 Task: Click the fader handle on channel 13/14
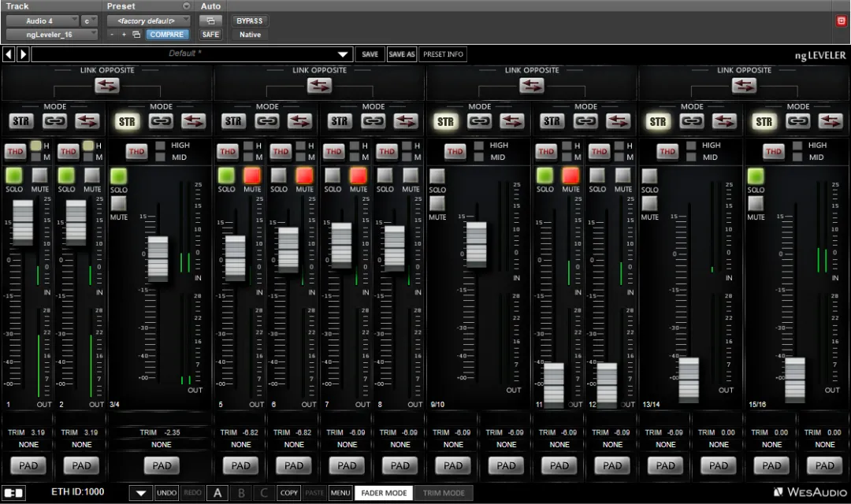(x=689, y=380)
